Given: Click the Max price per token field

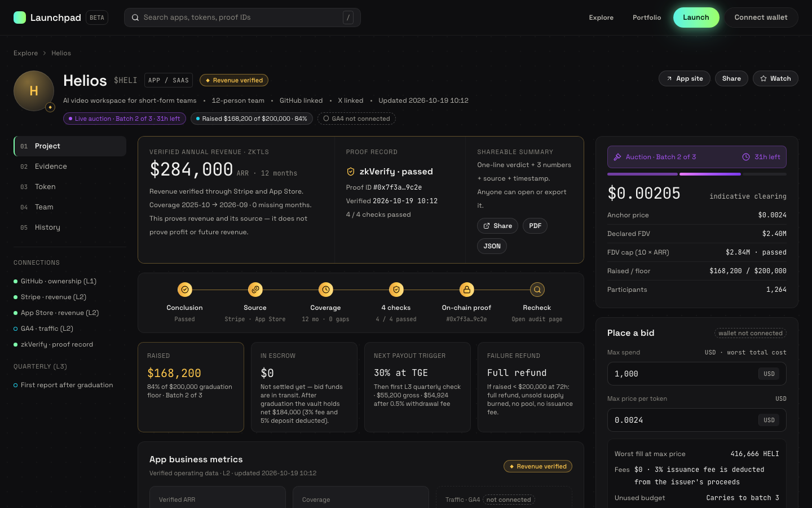Looking at the screenshot, I should tap(697, 420).
